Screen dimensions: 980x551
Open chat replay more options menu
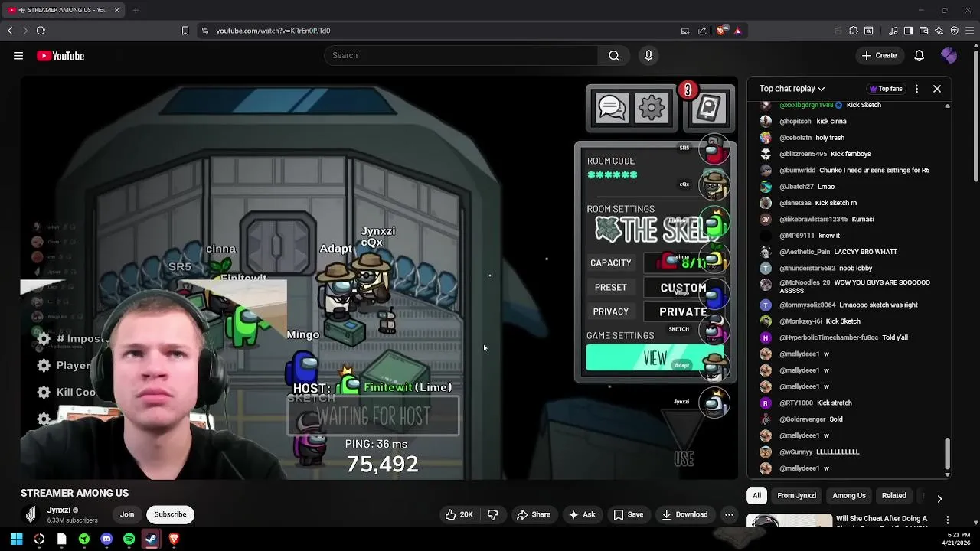916,89
